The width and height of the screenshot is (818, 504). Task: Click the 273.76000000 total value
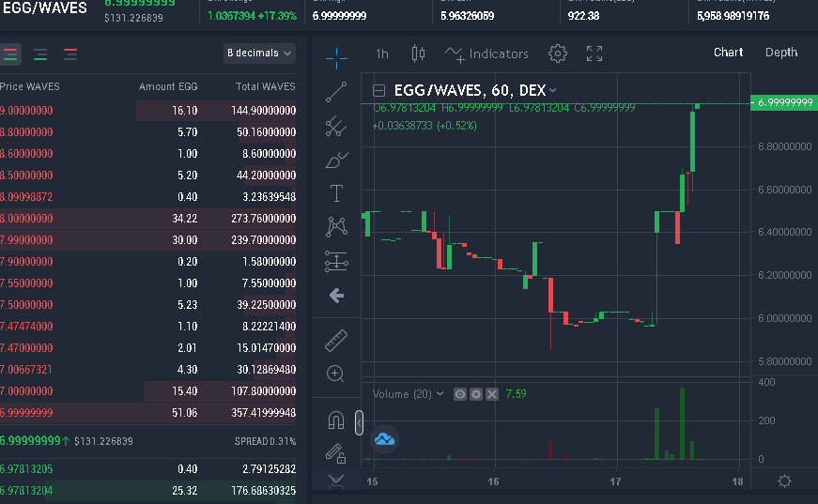tap(264, 219)
